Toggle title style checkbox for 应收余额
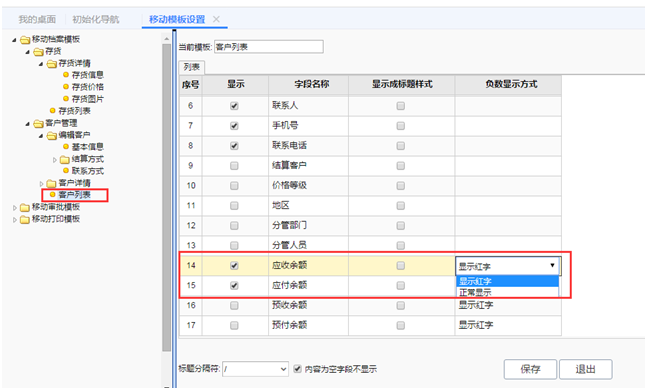The height and width of the screenshot is (390, 647). (401, 265)
